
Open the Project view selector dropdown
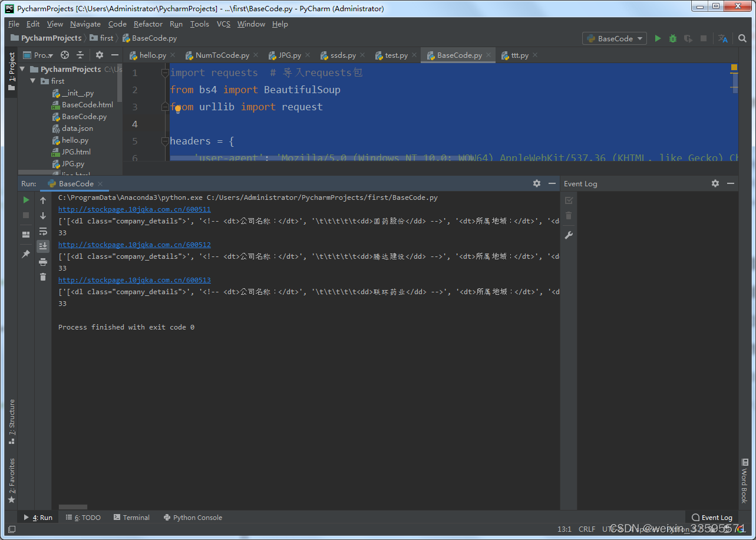pos(38,55)
